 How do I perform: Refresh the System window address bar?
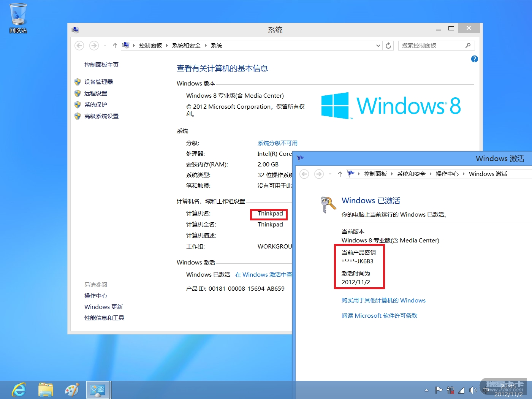[388, 46]
